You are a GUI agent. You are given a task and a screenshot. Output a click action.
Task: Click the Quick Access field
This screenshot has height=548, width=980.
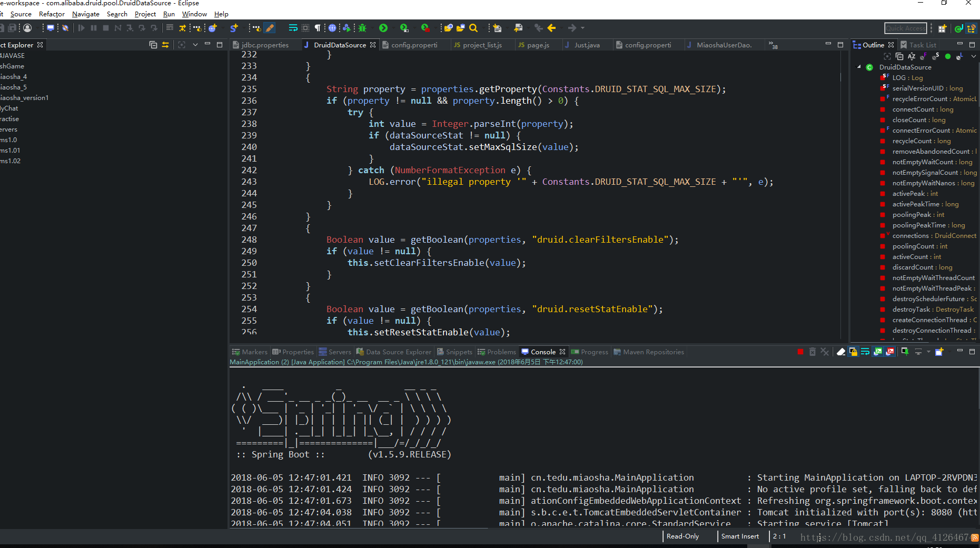pyautogui.click(x=905, y=28)
